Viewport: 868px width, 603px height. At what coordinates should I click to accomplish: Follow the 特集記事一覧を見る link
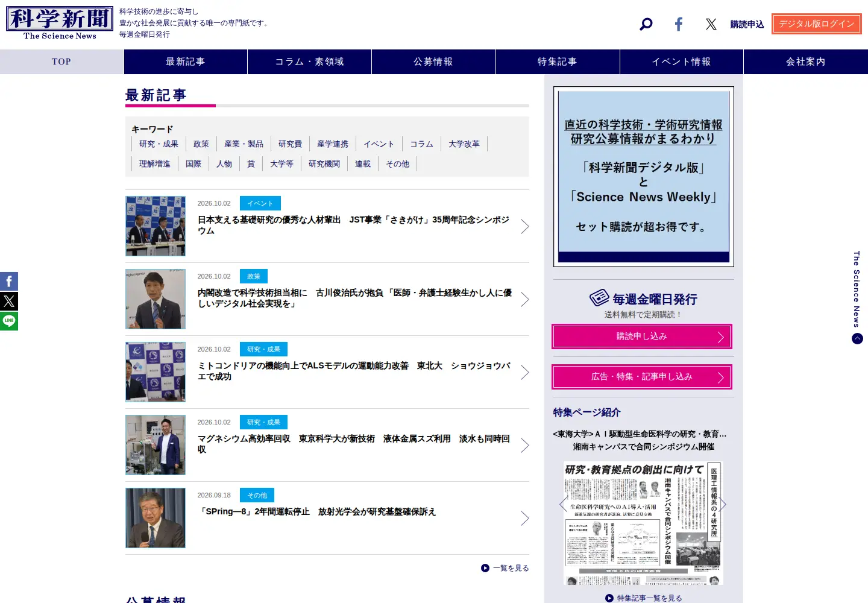[644, 598]
